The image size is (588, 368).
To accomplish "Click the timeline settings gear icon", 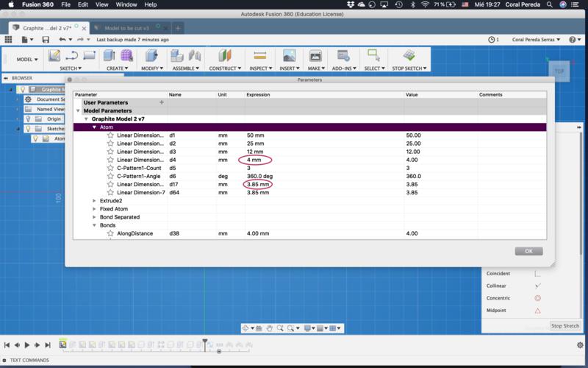I will tap(580, 344).
